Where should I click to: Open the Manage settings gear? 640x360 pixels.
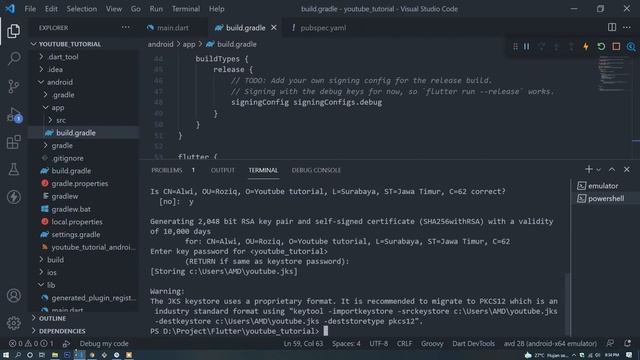pos(13,323)
